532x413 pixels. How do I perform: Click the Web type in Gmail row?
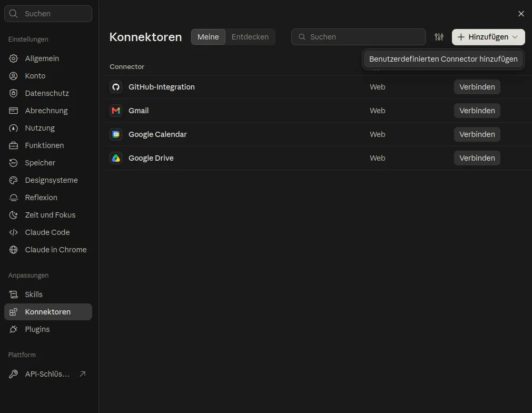click(x=377, y=111)
